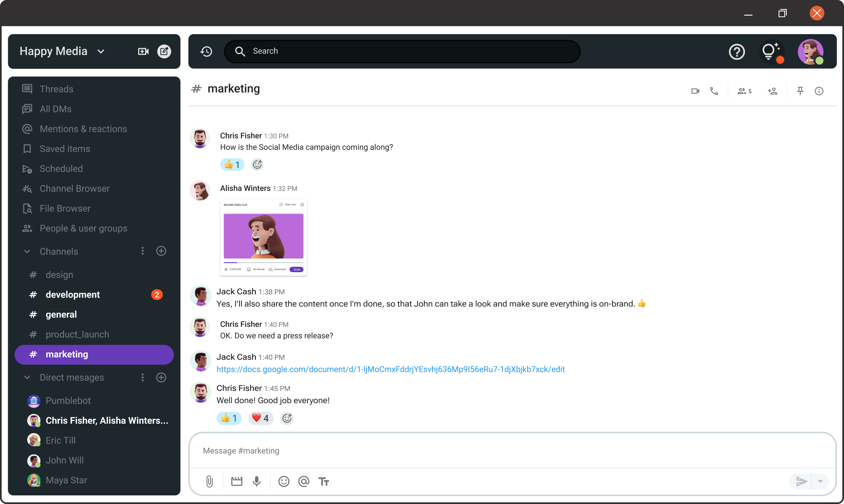
Task: Toggle the thumbs-up reaction on 'Well done!'
Action: pyautogui.click(x=229, y=418)
